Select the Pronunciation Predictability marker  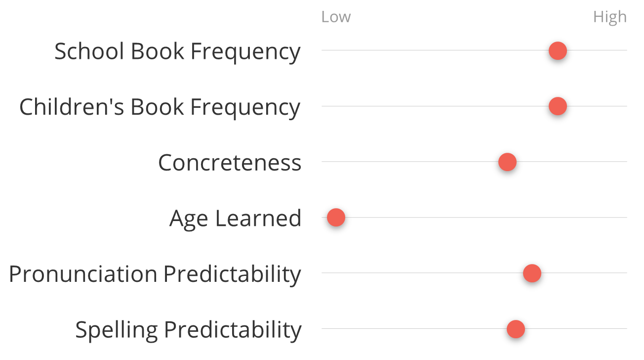pos(532,273)
